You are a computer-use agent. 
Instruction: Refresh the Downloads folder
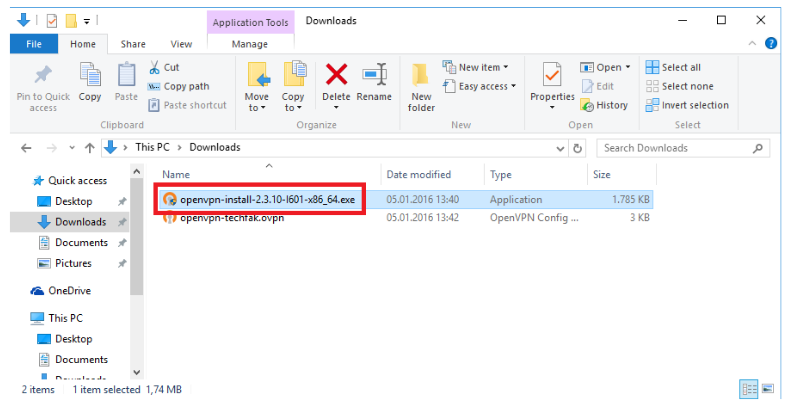(577, 148)
